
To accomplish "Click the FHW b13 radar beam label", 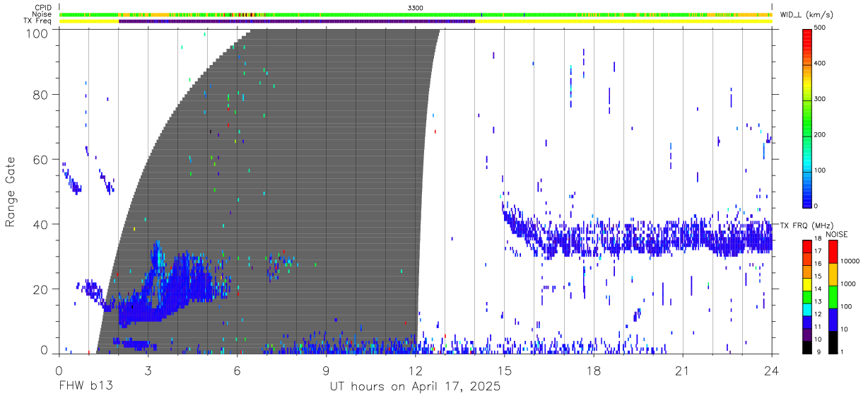I will pos(85,387).
